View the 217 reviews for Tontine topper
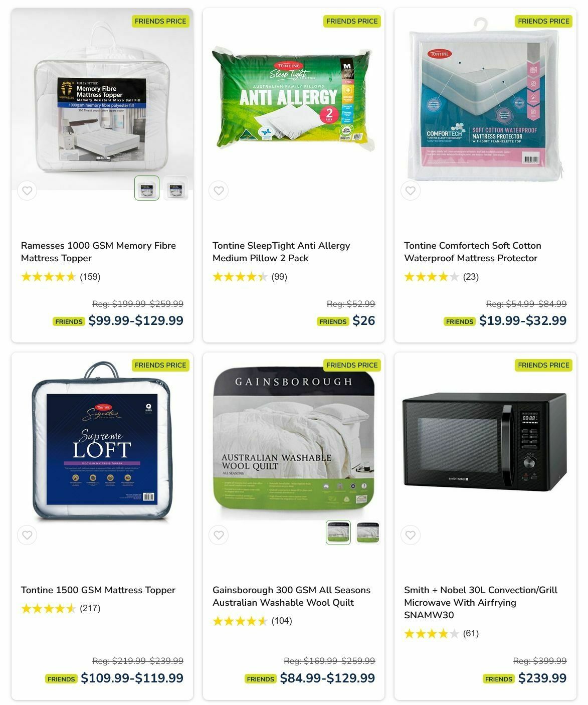 click(x=90, y=608)
